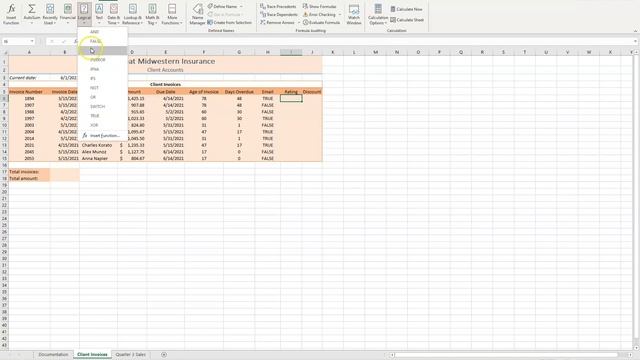The height and width of the screenshot is (360, 640).
Task: Switch to the Documentation sheet tab
Action: [x=53, y=355]
